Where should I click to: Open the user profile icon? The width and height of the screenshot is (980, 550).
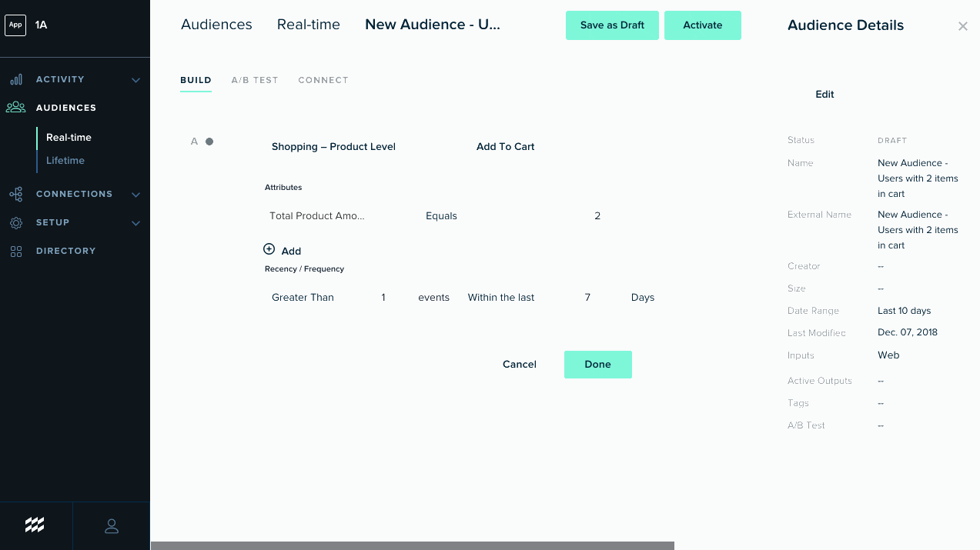click(112, 526)
